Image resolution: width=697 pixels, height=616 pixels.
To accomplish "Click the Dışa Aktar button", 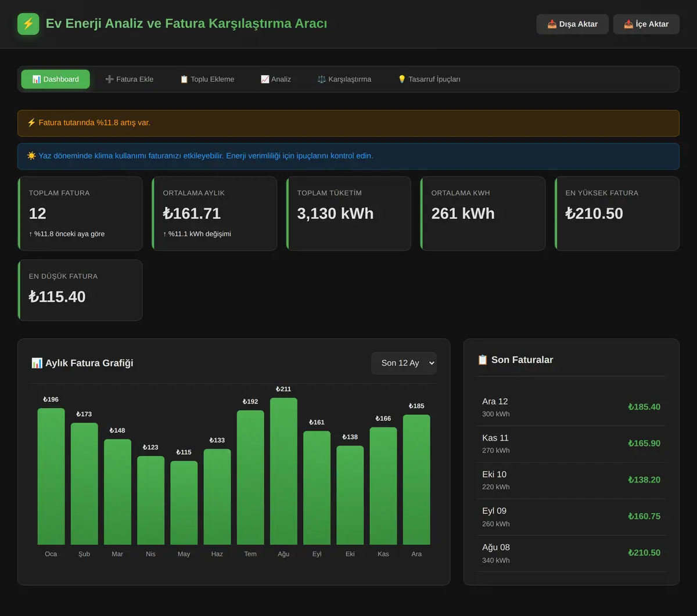I will (572, 24).
